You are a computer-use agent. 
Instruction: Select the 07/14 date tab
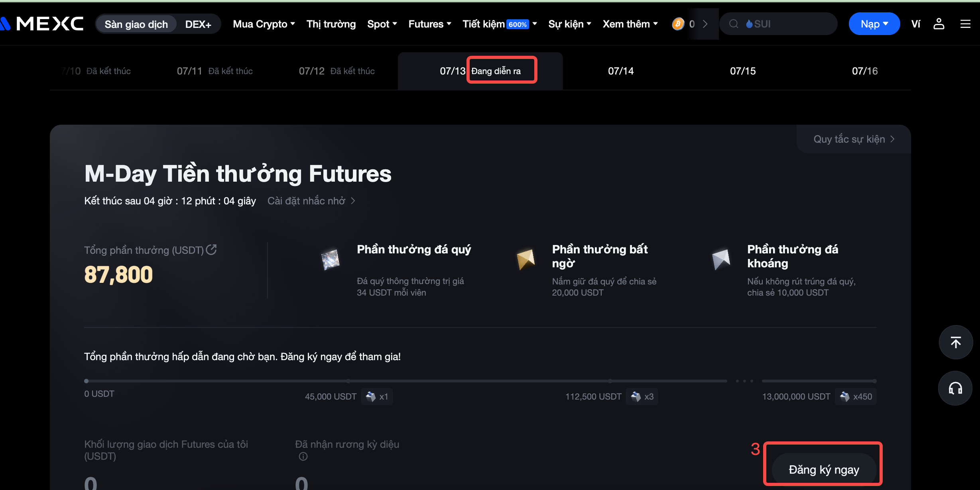coord(621,71)
